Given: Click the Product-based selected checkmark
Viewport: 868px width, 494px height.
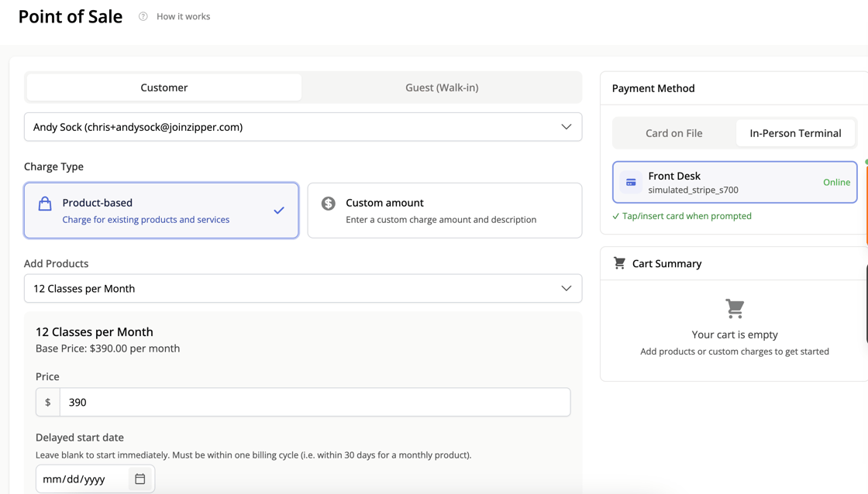Looking at the screenshot, I should pyautogui.click(x=279, y=211).
